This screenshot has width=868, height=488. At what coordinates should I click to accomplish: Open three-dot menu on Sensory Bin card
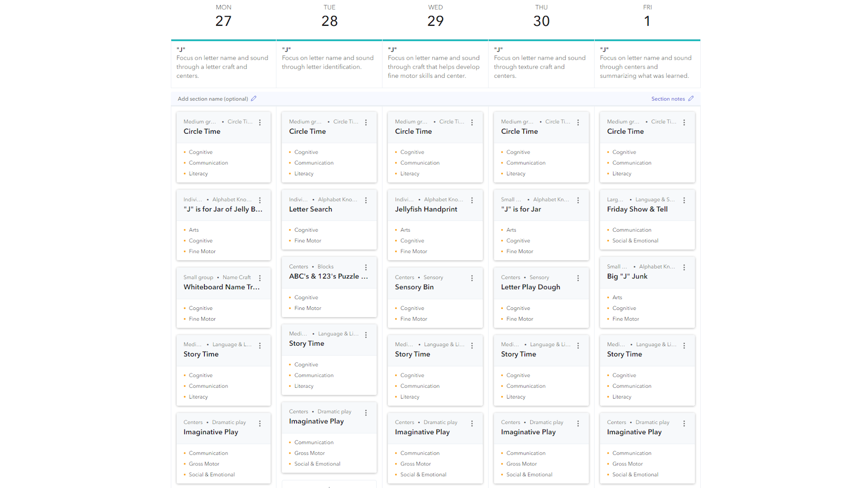472,278
